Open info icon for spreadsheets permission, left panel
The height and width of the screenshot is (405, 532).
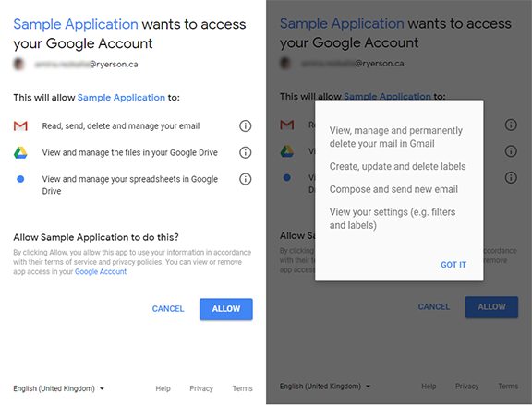click(x=246, y=179)
